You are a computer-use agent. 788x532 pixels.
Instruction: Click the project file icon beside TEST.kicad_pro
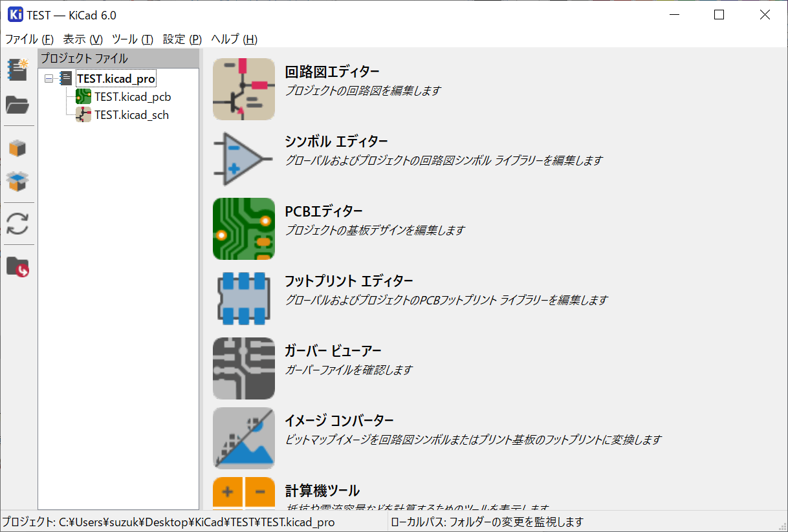point(66,79)
